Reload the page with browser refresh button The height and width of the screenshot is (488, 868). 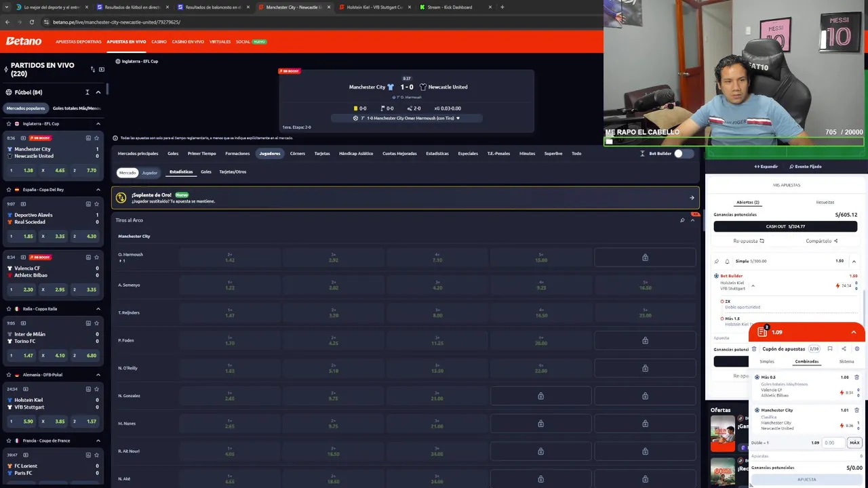coord(31,22)
